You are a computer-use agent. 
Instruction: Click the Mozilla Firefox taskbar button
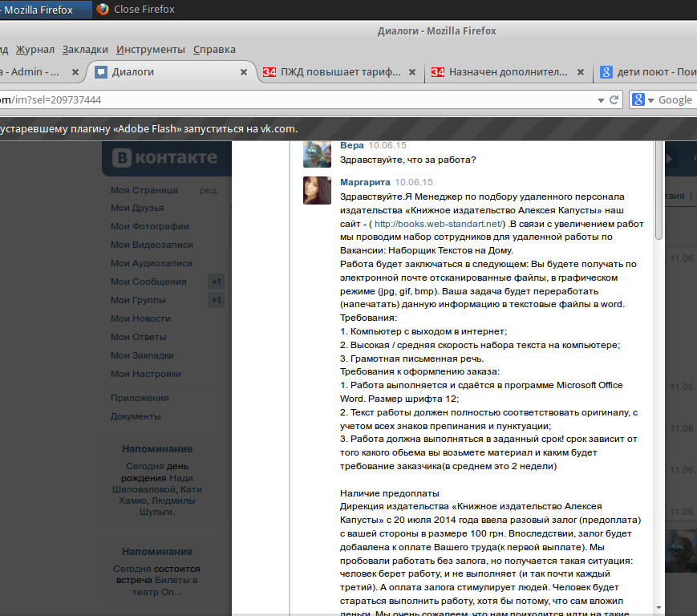[44, 10]
